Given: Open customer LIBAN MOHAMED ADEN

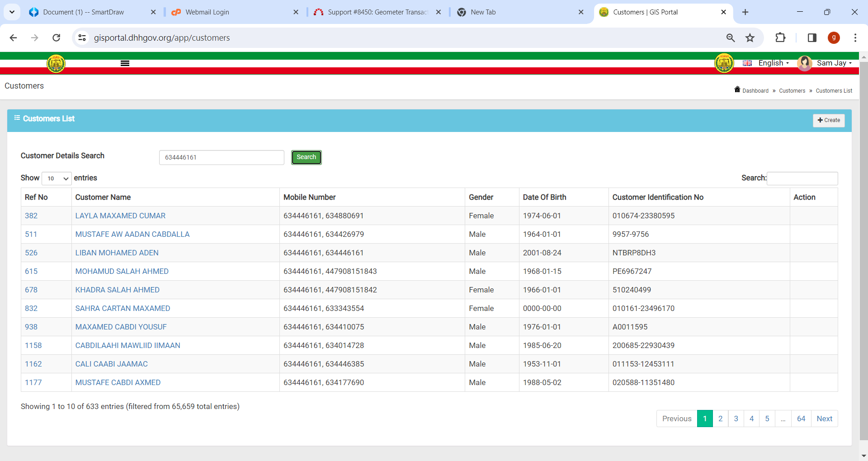Looking at the screenshot, I should click(117, 253).
